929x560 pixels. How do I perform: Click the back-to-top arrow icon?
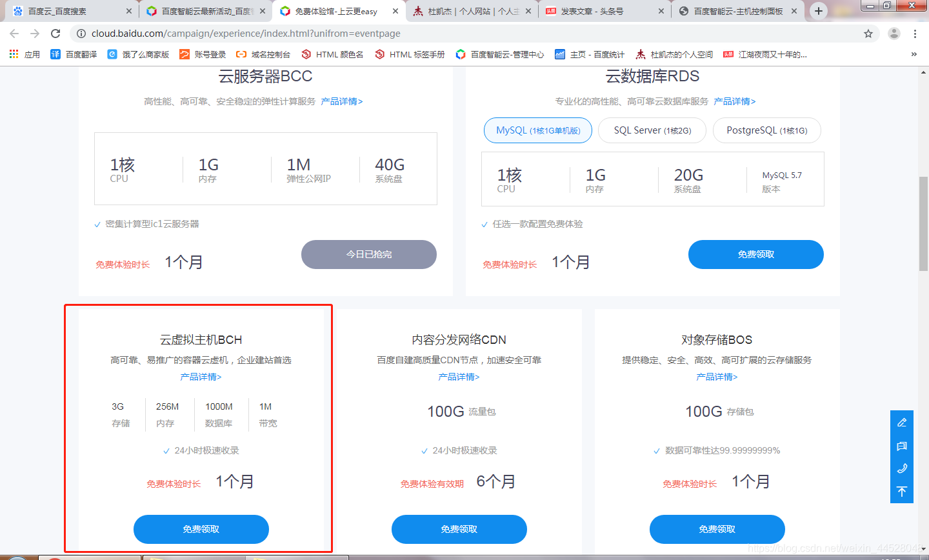click(x=902, y=492)
